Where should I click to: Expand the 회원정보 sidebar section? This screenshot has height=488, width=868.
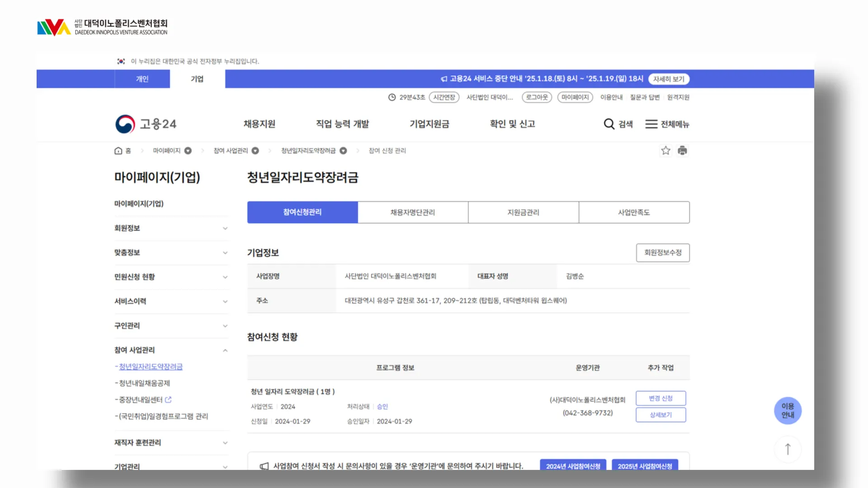tap(225, 228)
